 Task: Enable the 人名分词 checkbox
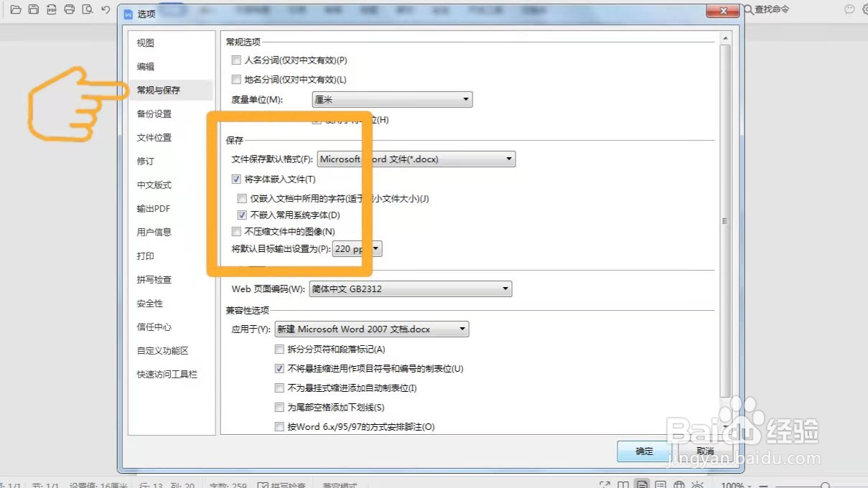(236, 60)
